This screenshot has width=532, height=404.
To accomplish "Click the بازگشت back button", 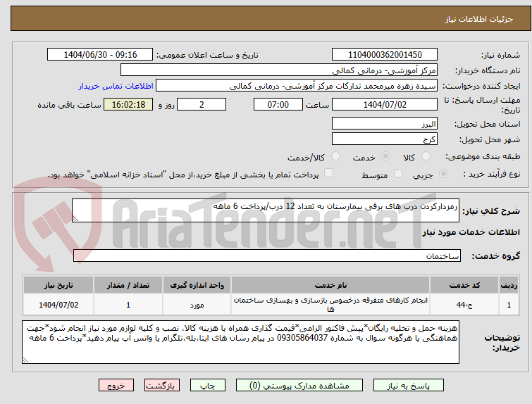I will coord(162,386).
